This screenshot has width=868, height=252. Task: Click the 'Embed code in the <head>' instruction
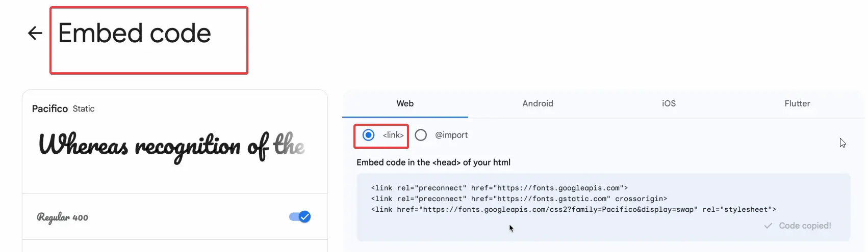pyautogui.click(x=433, y=162)
